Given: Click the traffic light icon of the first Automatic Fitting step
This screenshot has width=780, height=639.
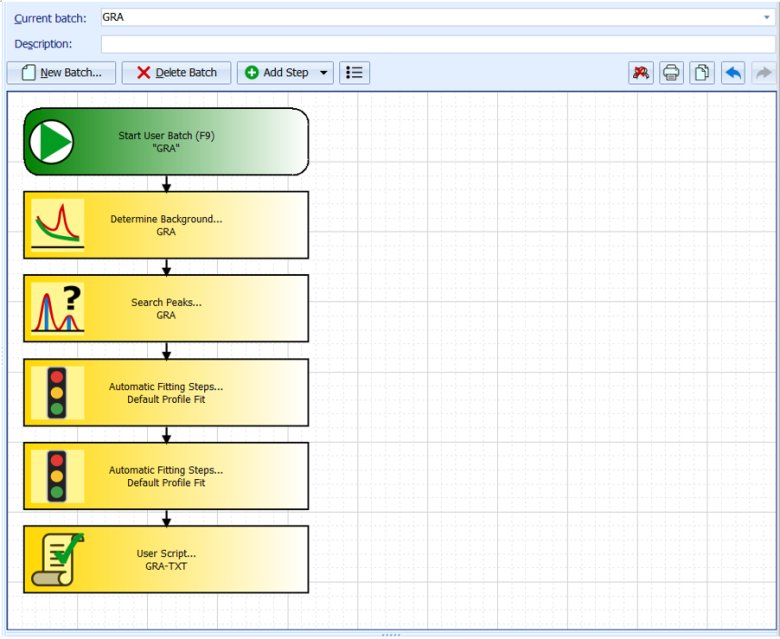Looking at the screenshot, I should pyautogui.click(x=57, y=392).
